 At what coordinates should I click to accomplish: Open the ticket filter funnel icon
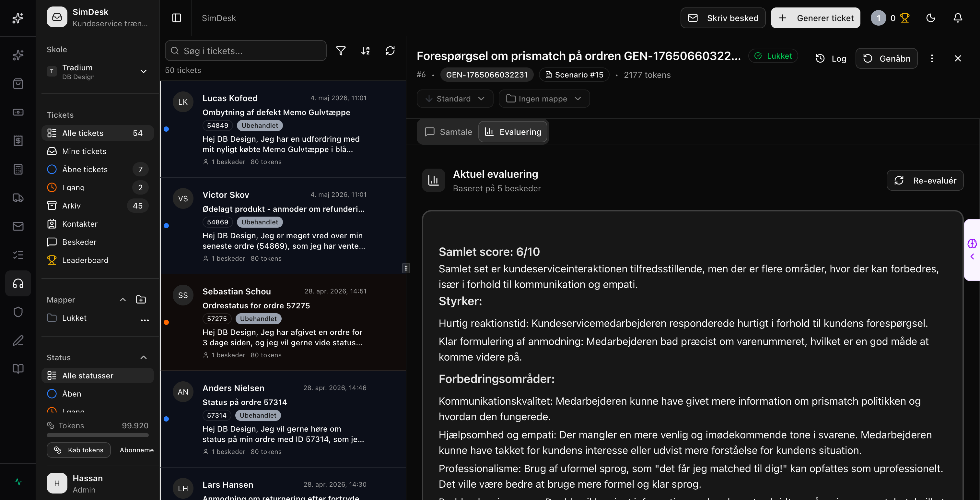[341, 51]
